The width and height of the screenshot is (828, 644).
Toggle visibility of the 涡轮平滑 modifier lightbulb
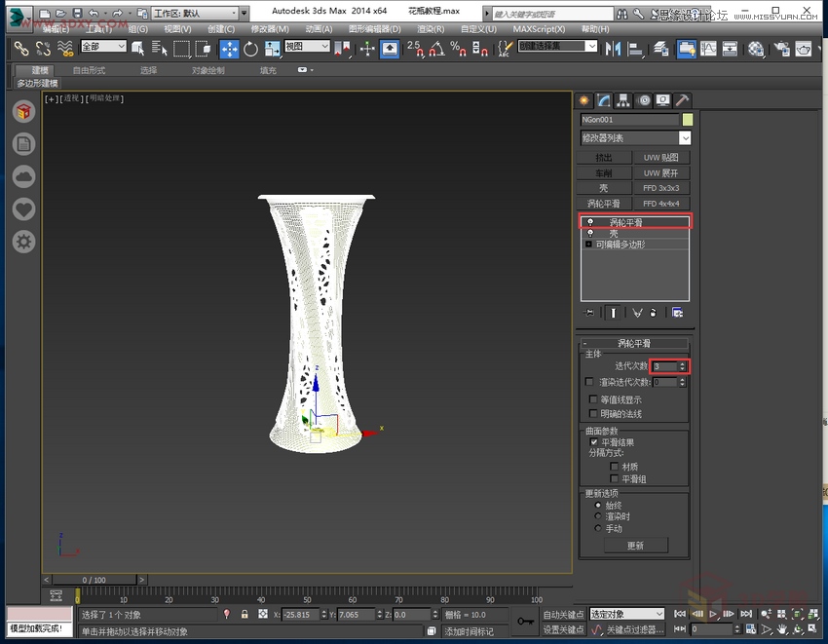tap(589, 221)
